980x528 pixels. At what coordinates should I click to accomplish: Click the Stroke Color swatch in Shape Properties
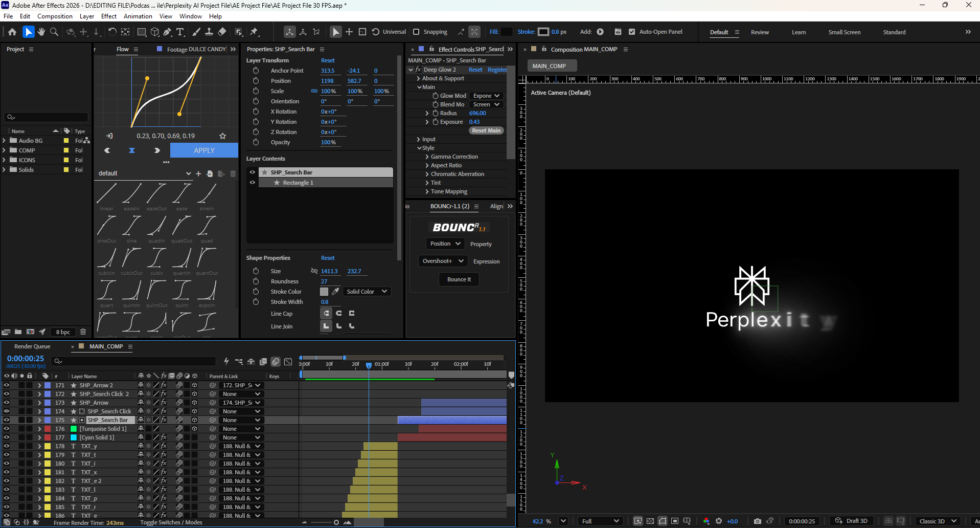point(324,291)
